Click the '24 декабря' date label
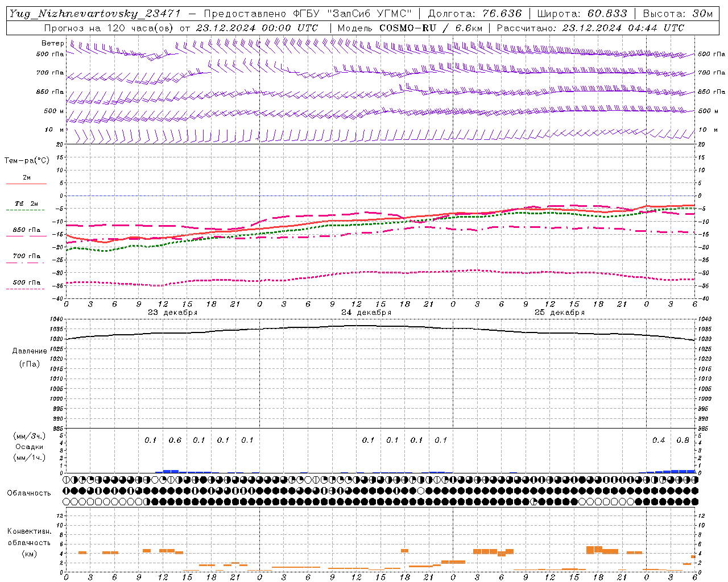728x582 pixels. 366,313
